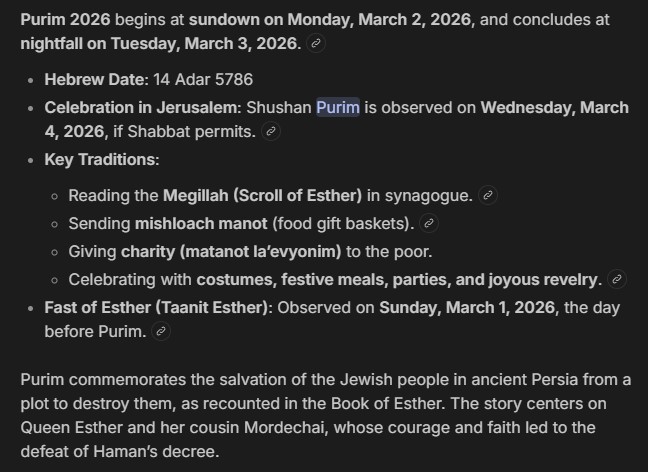
Task: Click the "Fast of Esther (Taanit Esther)" label
Action: pyautogui.click(x=155, y=307)
